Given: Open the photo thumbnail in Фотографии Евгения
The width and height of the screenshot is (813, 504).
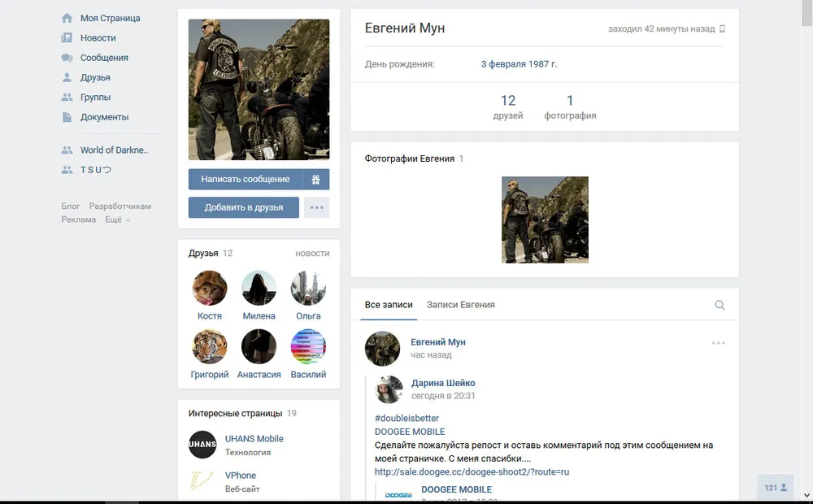Looking at the screenshot, I should pyautogui.click(x=545, y=219).
